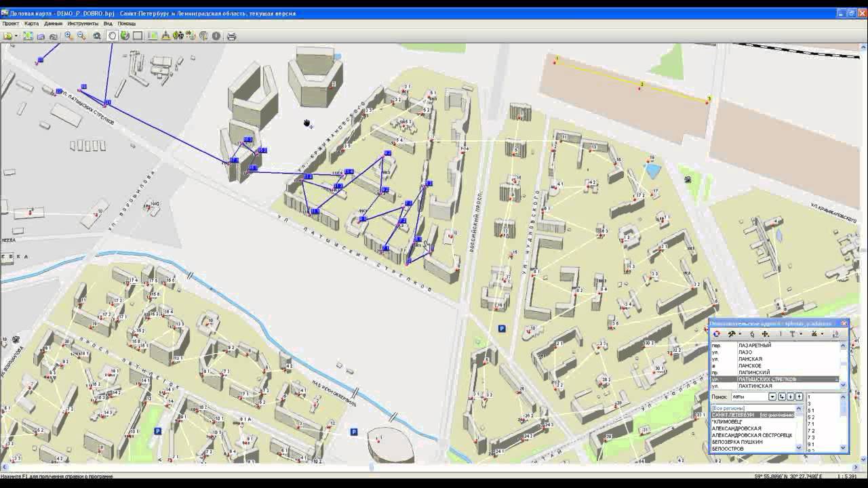
Task: Select region САНКТ-ПЕТЕРБУРГ in list
Action: coord(753,415)
